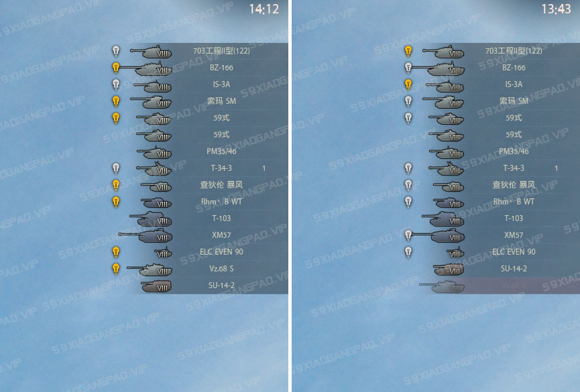
Task: Toggle the lit bulb beside 索玛 SM in the left list
Action: point(116,101)
